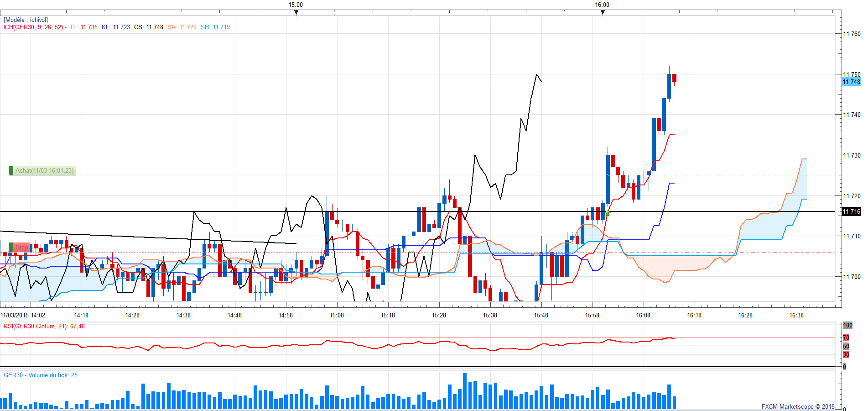
Task: Click the RSI level 30 tag
Action: click(x=846, y=354)
